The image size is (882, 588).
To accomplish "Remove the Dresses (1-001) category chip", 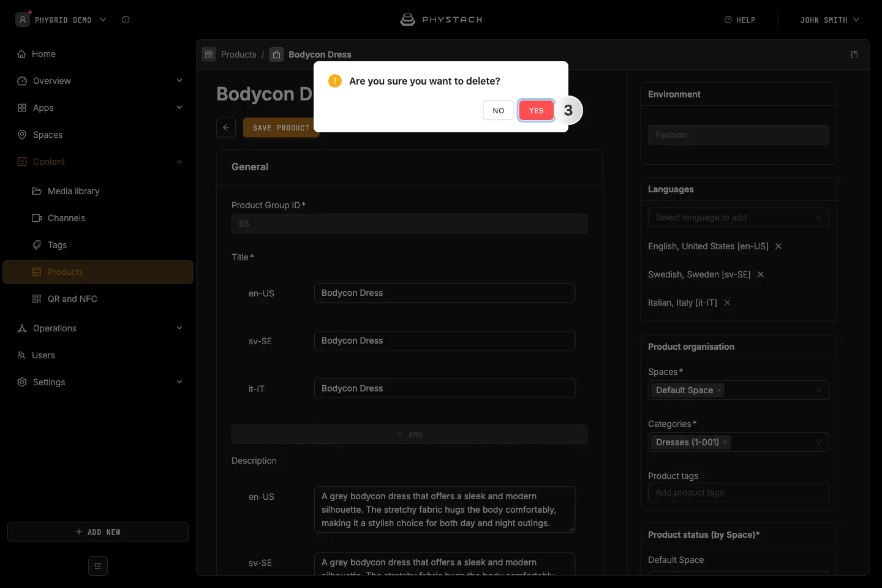I will click(x=725, y=442).
